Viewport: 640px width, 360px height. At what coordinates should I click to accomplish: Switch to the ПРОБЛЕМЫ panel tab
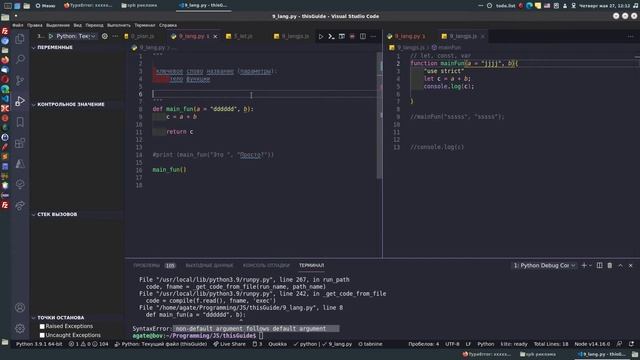(x=146, y=265)
